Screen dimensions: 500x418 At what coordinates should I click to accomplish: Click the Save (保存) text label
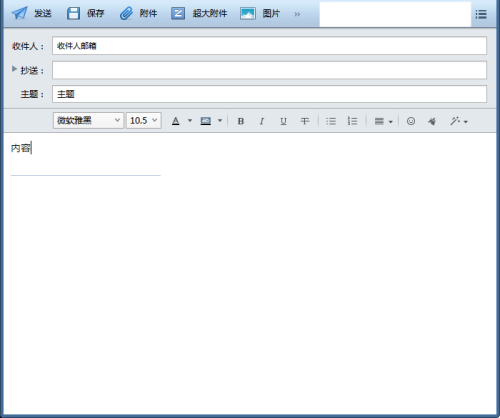point(96,13)
